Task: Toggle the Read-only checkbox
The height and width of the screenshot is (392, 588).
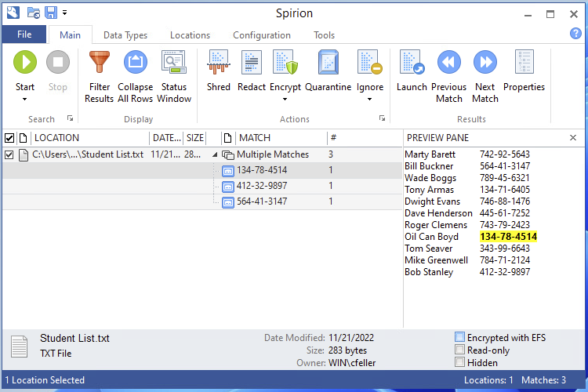Action: [x=459, y=350]
